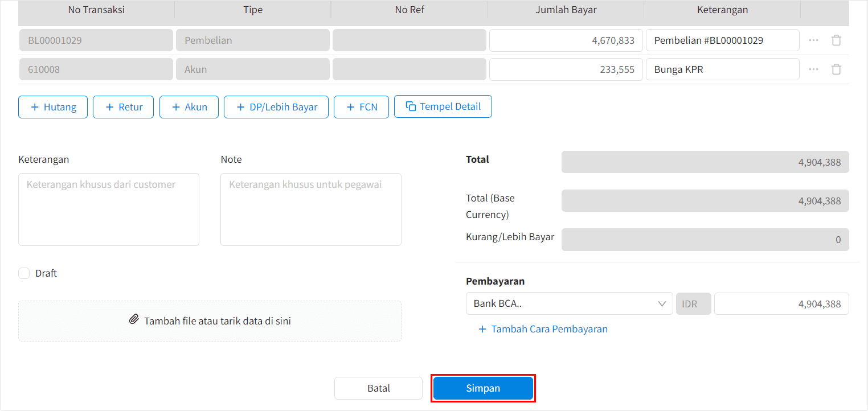The height and width of the screenshot is (411, 868).
Task: Click the Tempel Detail paste button
Action: (x=443, y=106)
